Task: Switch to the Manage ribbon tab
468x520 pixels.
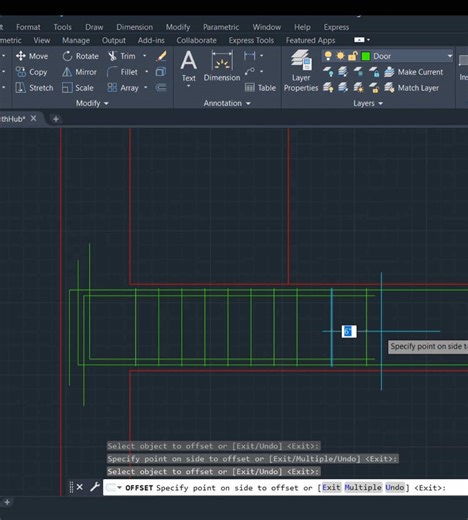Action: 76,40
